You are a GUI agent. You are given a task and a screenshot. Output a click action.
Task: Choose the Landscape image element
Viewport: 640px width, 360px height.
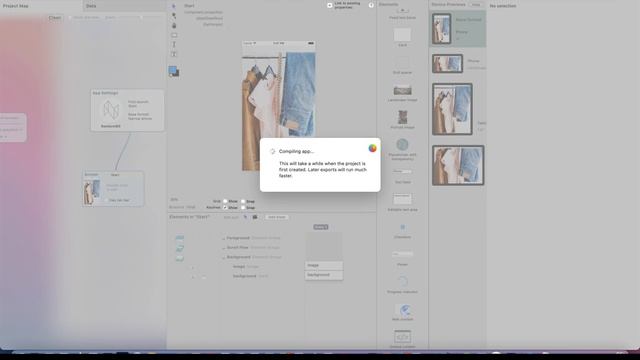click(402, 93)
